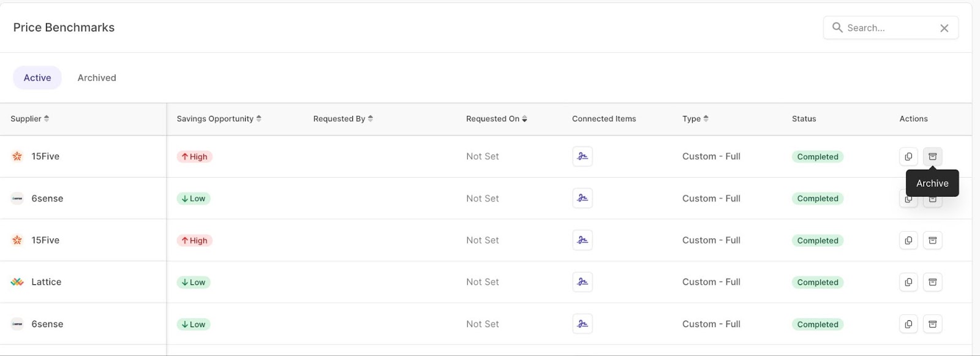Click the magnifier icon in search box
The width and height of the screenshot is (980, 356).
point(837,28)
